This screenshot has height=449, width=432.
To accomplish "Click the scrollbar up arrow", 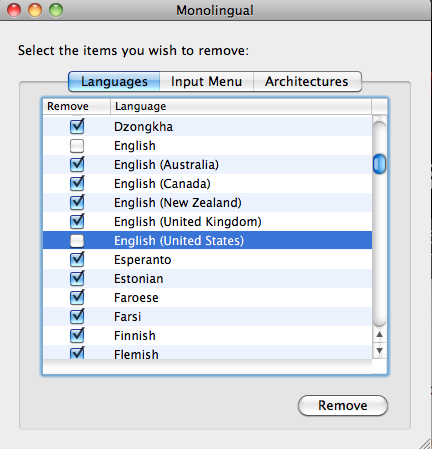I will [x=379, y=334].
